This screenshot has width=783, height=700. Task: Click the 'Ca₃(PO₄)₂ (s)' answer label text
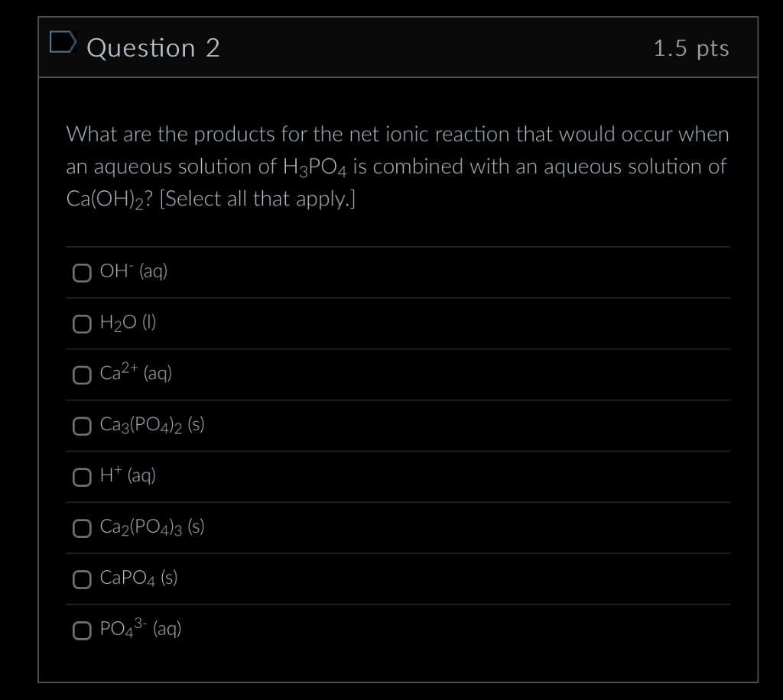pyautogui.click(x=152, y=425)
